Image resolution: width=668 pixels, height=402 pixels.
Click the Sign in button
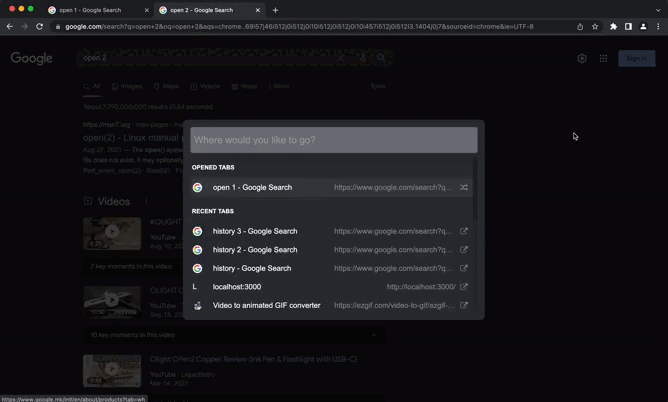point(636,58)
